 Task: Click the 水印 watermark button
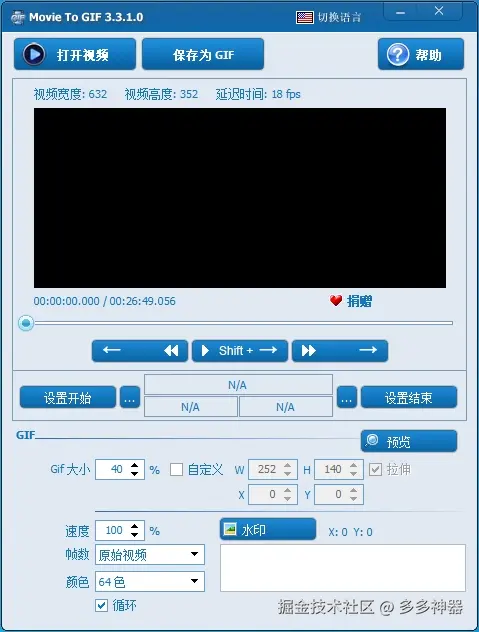268,529
